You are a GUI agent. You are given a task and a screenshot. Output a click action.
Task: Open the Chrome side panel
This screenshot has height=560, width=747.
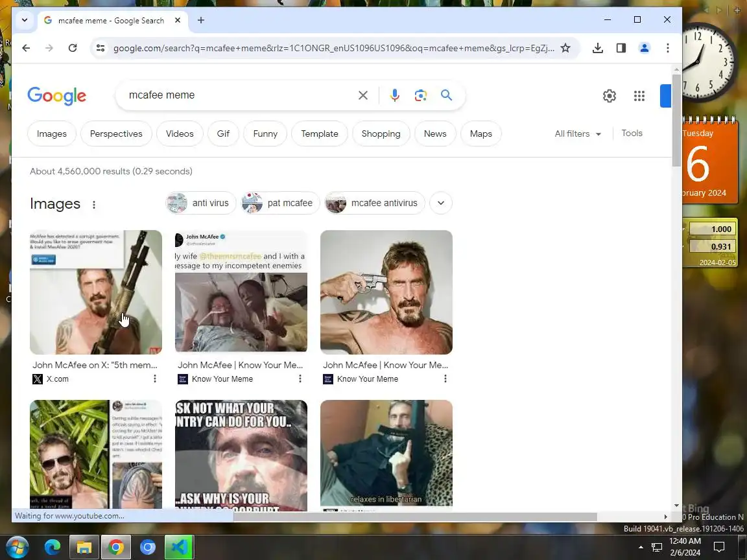(x=621, y=48)
